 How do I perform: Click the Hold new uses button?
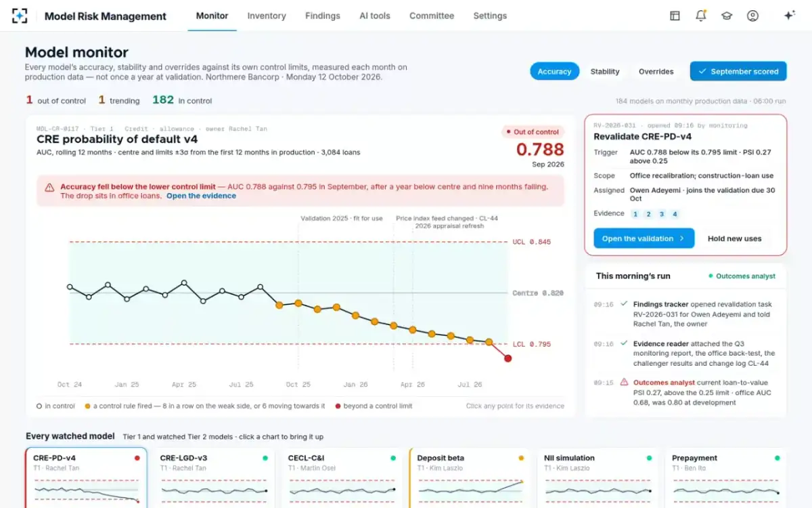tap(734, 238)
